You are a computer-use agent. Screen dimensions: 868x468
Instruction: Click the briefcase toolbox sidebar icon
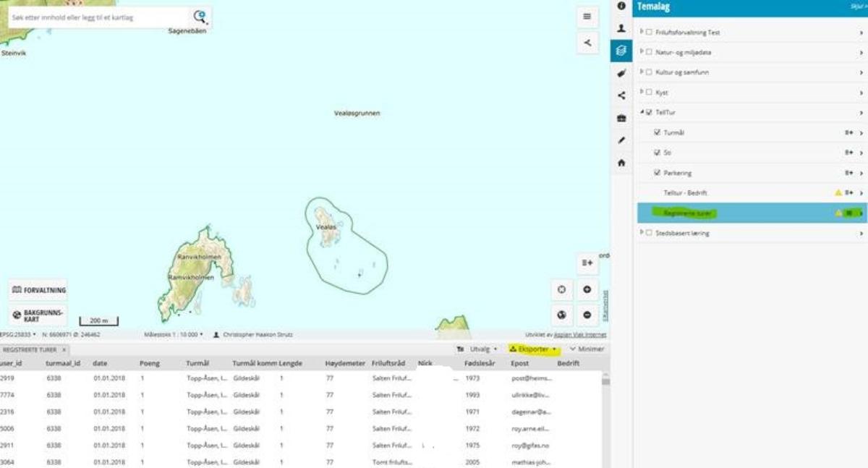621,118
